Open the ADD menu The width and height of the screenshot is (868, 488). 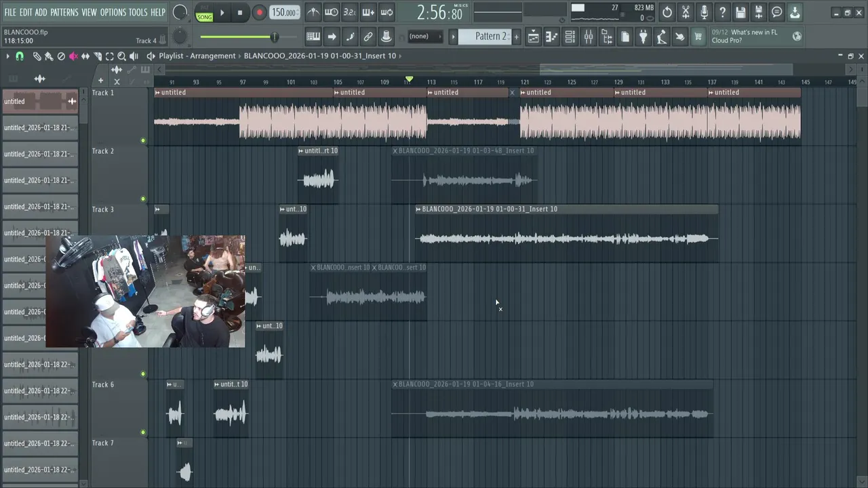(x=41, y=12)
